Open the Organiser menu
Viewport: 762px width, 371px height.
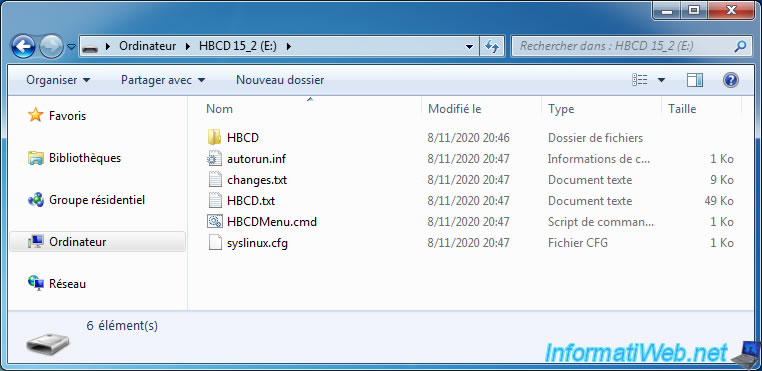pyautogui.click(x=58, y=80)
